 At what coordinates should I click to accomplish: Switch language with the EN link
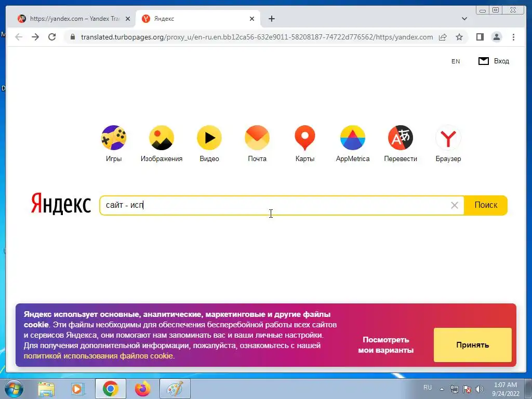[x=456, y=61]
